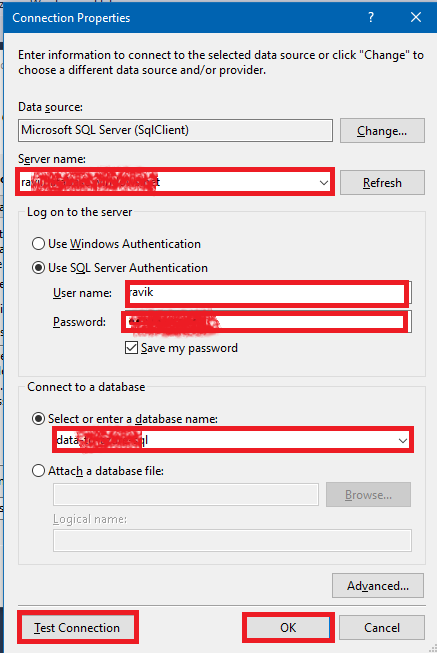Click into the User name field
Viewport: 437px width, 653px height.
pyautogui.click(x=267, y=293)
